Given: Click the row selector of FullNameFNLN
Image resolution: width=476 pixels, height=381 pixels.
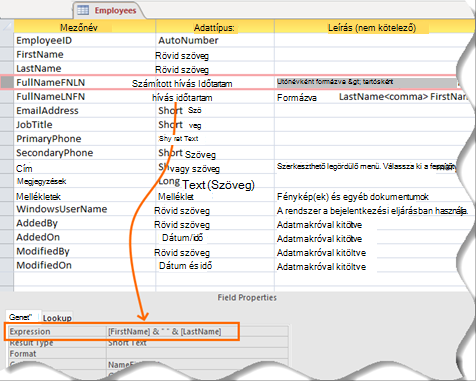Looking at the screenshot, I should point(7,82).
